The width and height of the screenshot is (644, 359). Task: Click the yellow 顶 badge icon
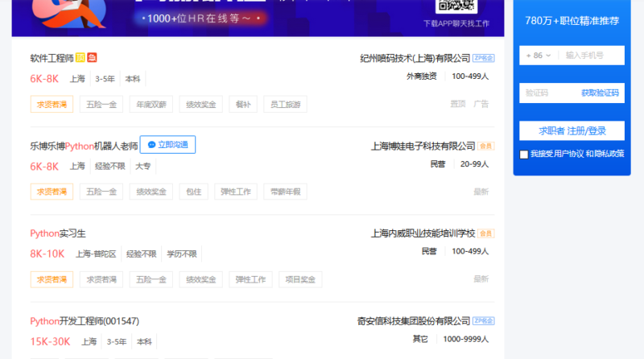(80, 57)
